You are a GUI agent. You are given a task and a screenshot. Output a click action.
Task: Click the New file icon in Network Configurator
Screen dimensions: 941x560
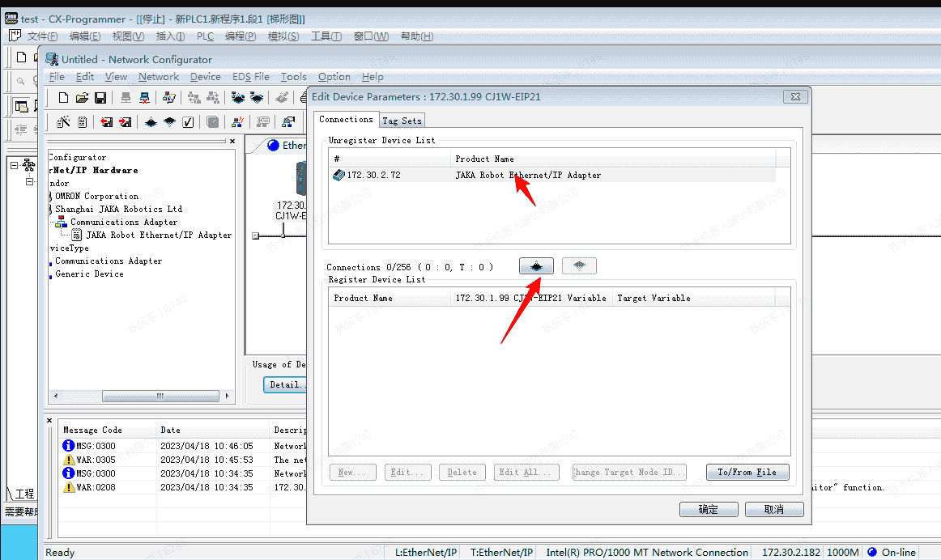pos(63,98)
